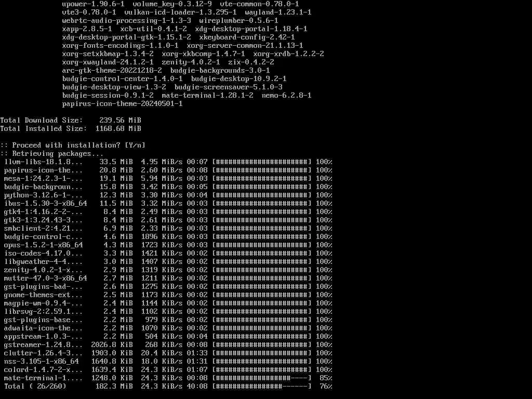Click the llvm-libs-18.1.8 download row
Screen dimensions: 532x399
coord(168,162)
